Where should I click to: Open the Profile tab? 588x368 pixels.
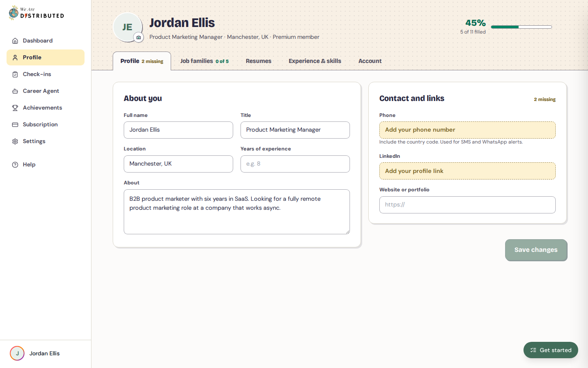coord(142,61)
